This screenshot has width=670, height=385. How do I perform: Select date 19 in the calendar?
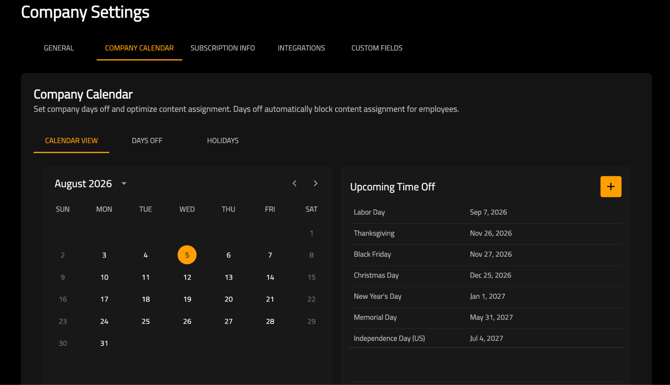pyautogui.click(x=187, y=299)
